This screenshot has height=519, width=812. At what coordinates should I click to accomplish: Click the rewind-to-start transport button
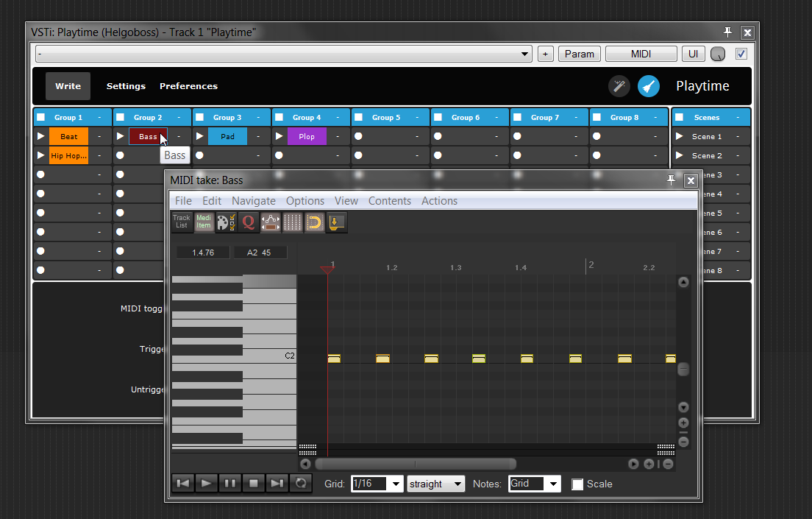(183, 483)
